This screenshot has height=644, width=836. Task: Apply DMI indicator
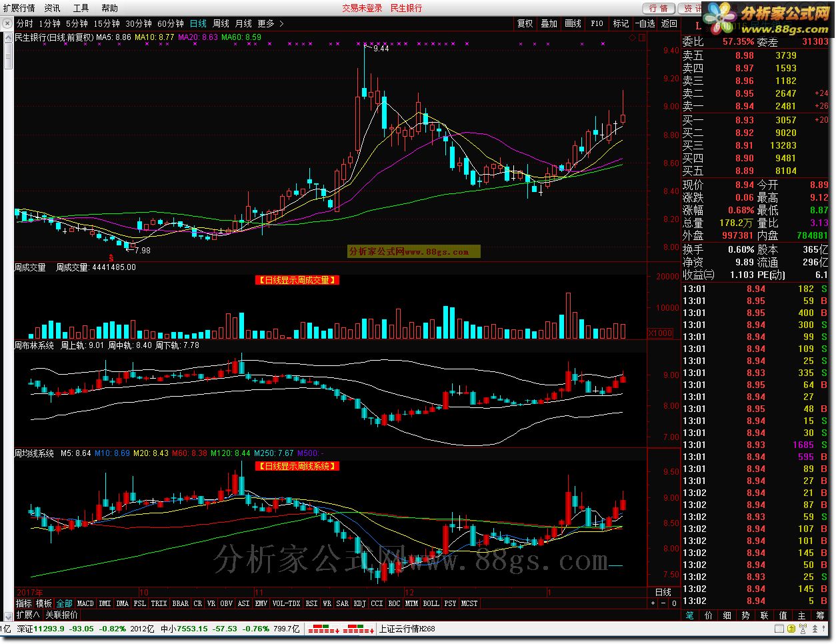(105, 603)
